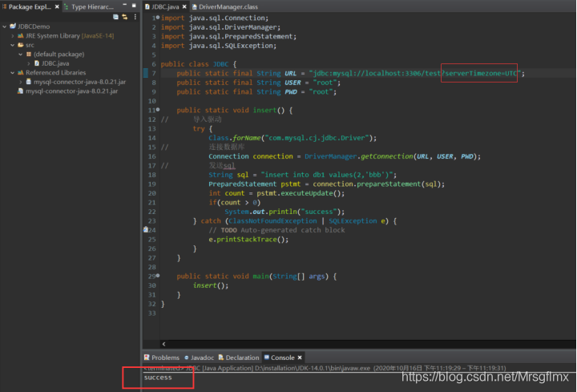This screenshot has height=392, width=577.
Task: Select Referenced Libraries tree entry
Action: pos(55,72)
